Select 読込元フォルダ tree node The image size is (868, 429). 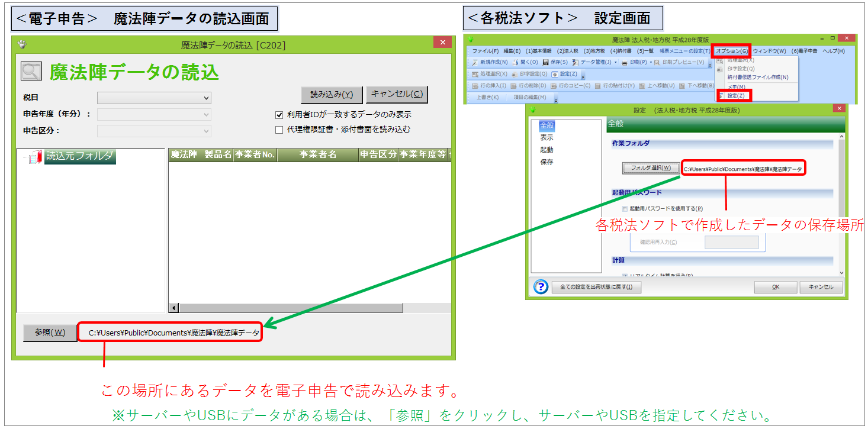[x=80, y=156]
